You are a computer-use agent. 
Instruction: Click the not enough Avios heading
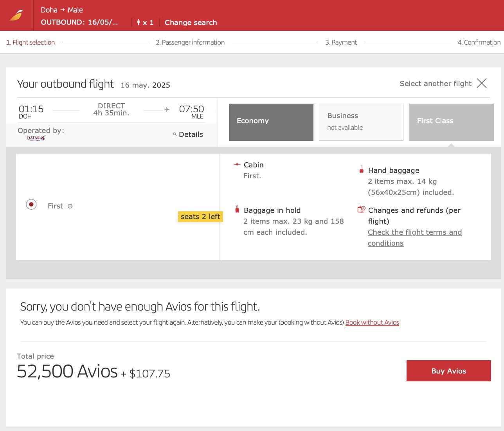pos(140,306)
